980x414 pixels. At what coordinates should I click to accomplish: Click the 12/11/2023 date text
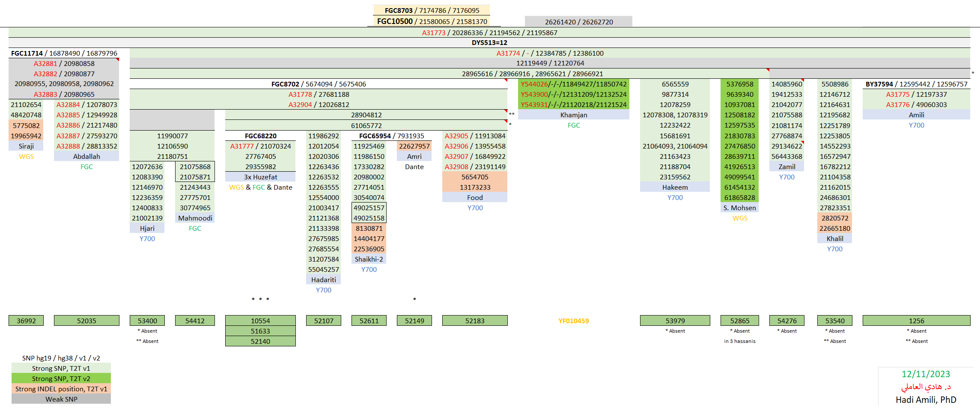coord(926,374)
